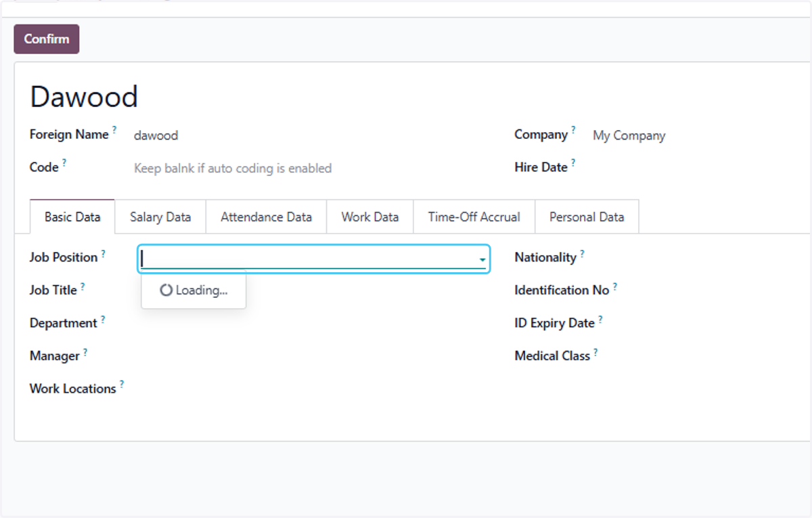Image resolution: width=812 pixels, height=518 pixels.
Task: Show help tooltip for Nationality
Action: click(582, 253)
